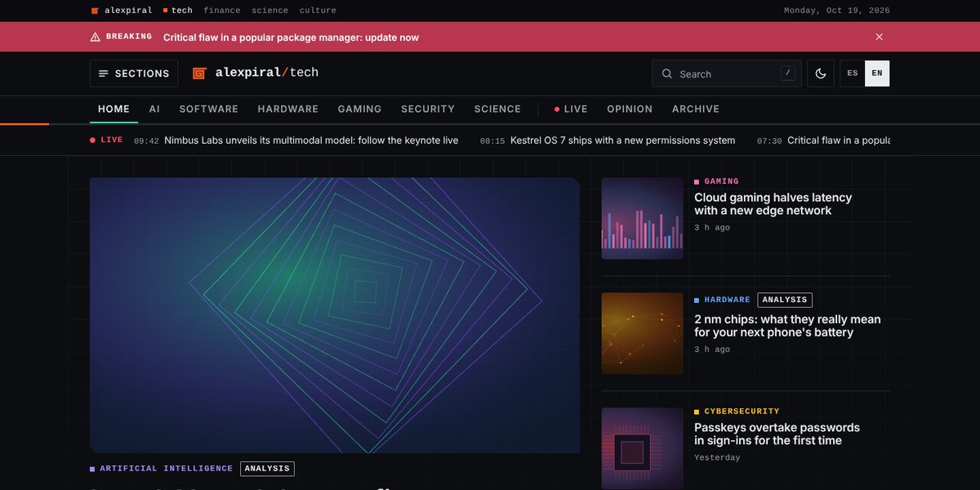Open the Sections menu
The image size is (980, 490).
[134, 73]
